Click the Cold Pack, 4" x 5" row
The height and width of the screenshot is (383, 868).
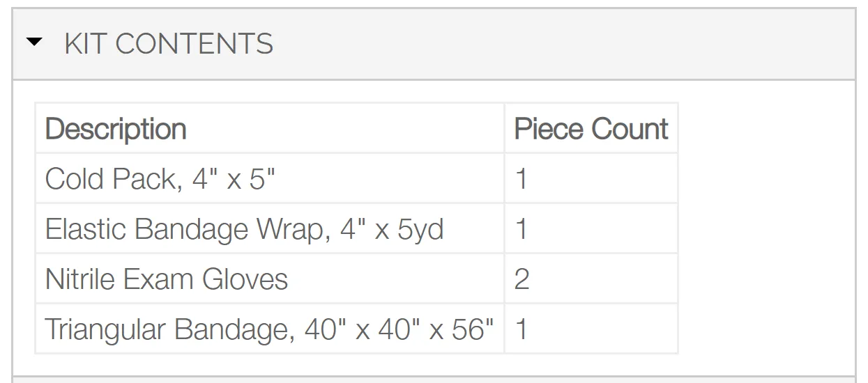tap(356, 179)
